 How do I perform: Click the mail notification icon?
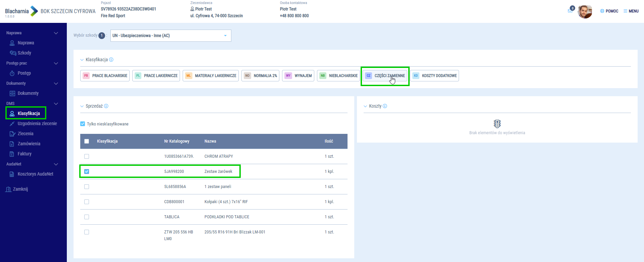570,11
